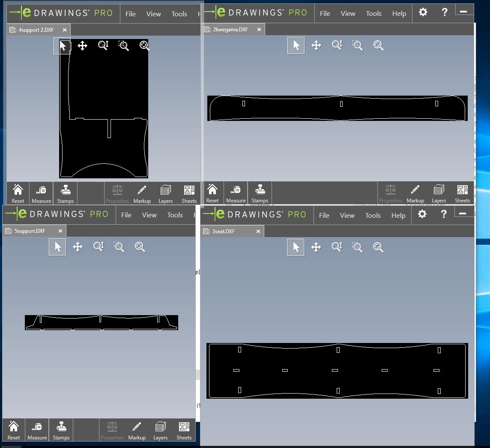The image size is (490, 448).
Task: Open View menu in 5support.DXF window
Action: (149, 215)
